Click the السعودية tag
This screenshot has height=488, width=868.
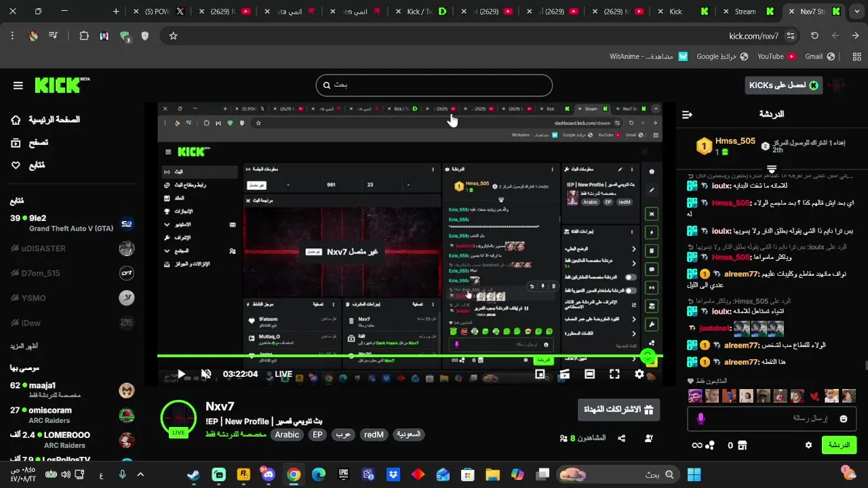(408, 434)
